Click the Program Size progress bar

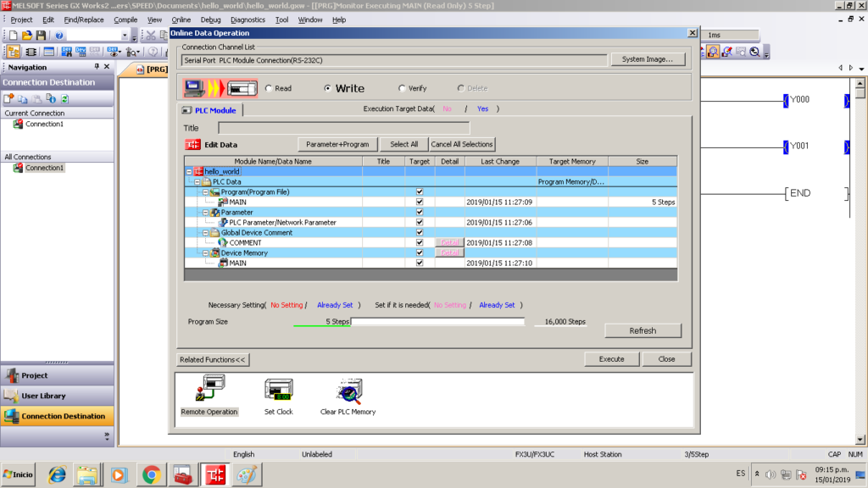438,321
